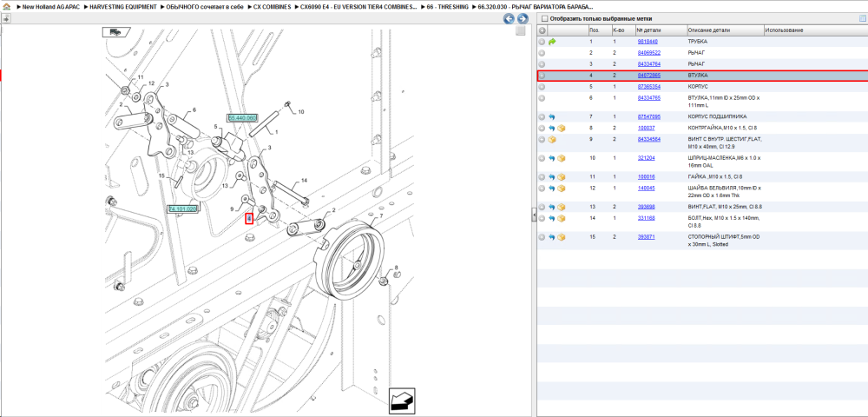Open New Holland AG APAC breadcrumb
Image resolution: width=868 pixels, height=417 pixels.
(49, 7)
